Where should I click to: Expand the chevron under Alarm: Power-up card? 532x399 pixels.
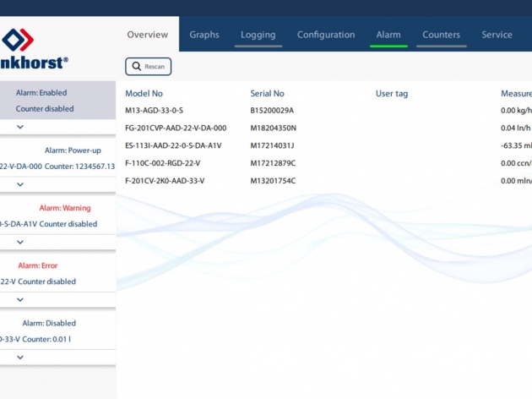(20, 184)
